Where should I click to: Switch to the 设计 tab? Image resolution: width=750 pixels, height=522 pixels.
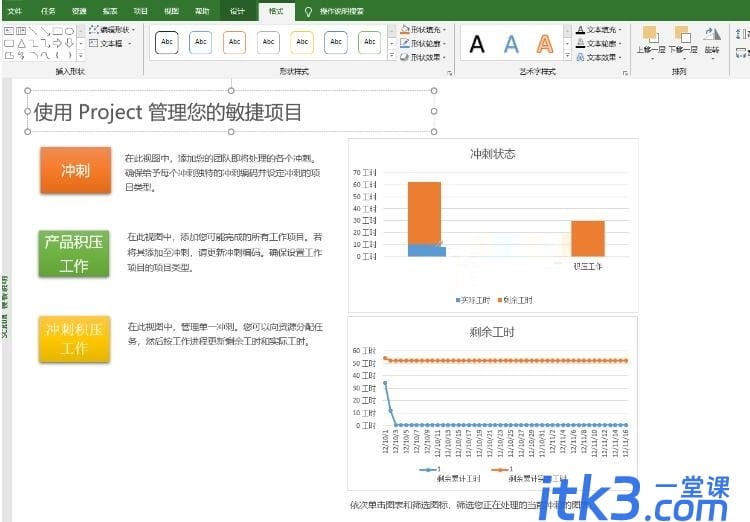[x=237, y=11]
